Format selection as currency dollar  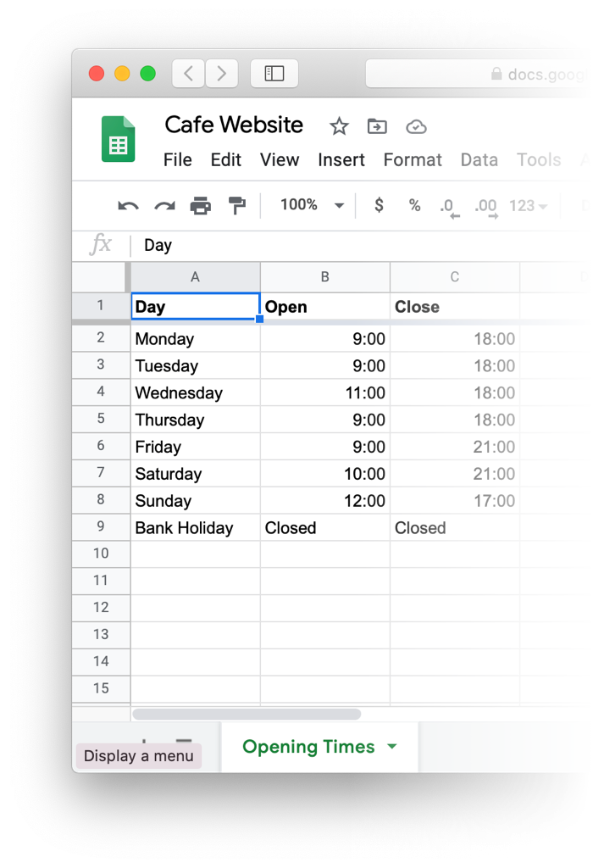(x=379, y=205)
